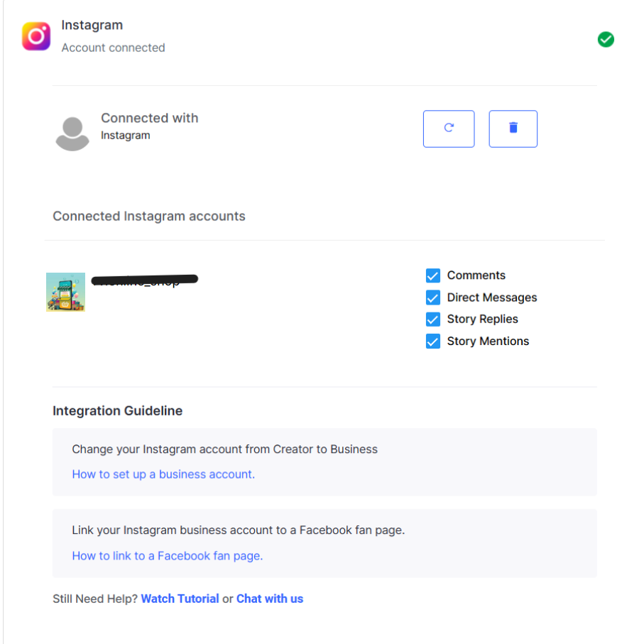Screen dimensions: 644x644
Task: Click the gray user avatar icon
Action: (x=72, y=134)
